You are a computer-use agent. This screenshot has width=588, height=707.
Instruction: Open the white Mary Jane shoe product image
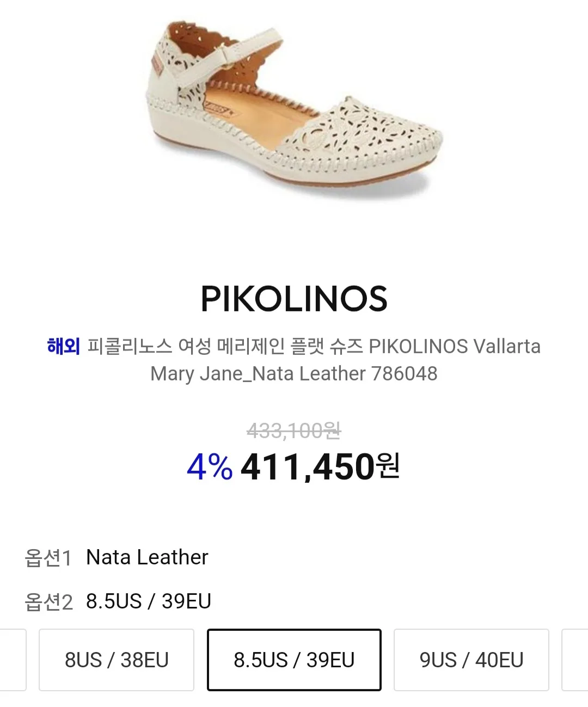[294, 109]
